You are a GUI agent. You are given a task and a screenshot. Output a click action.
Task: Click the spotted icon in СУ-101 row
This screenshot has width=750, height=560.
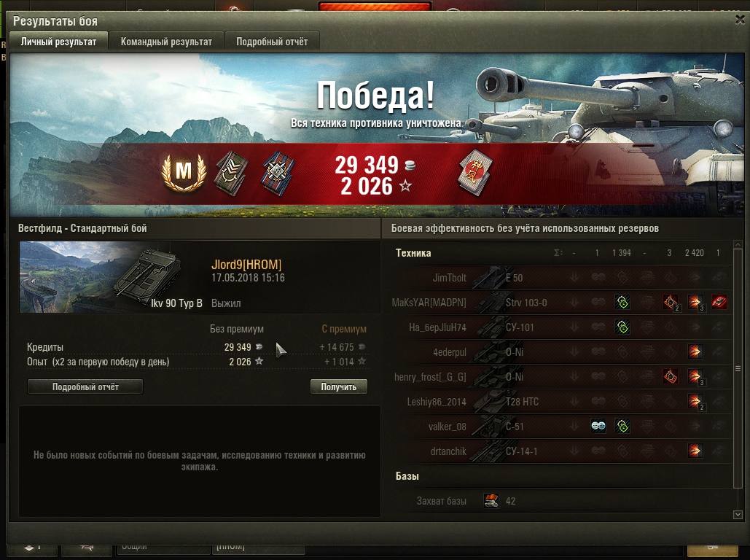pyautogui.click(x=622, y=327)
